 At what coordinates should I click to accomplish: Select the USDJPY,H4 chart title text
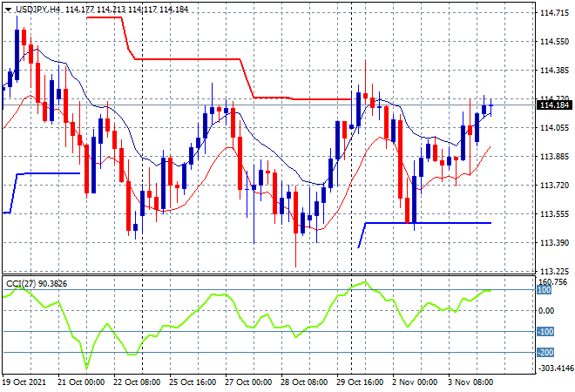point(37,10)
